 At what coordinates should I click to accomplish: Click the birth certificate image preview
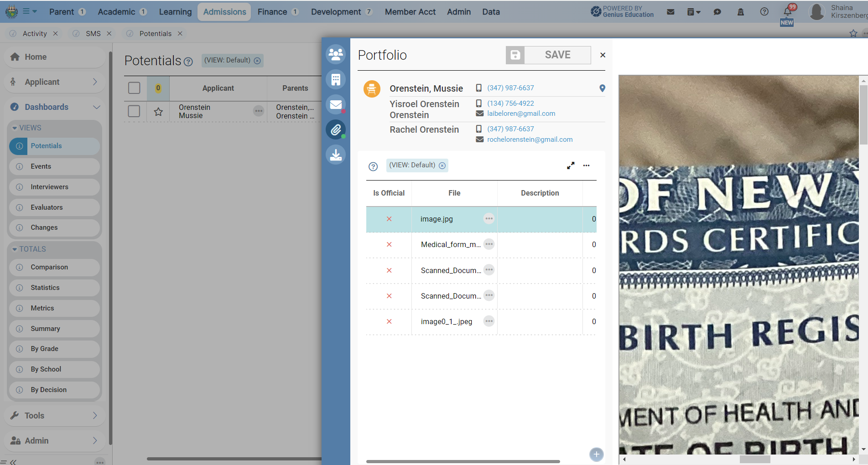(739, 264)
